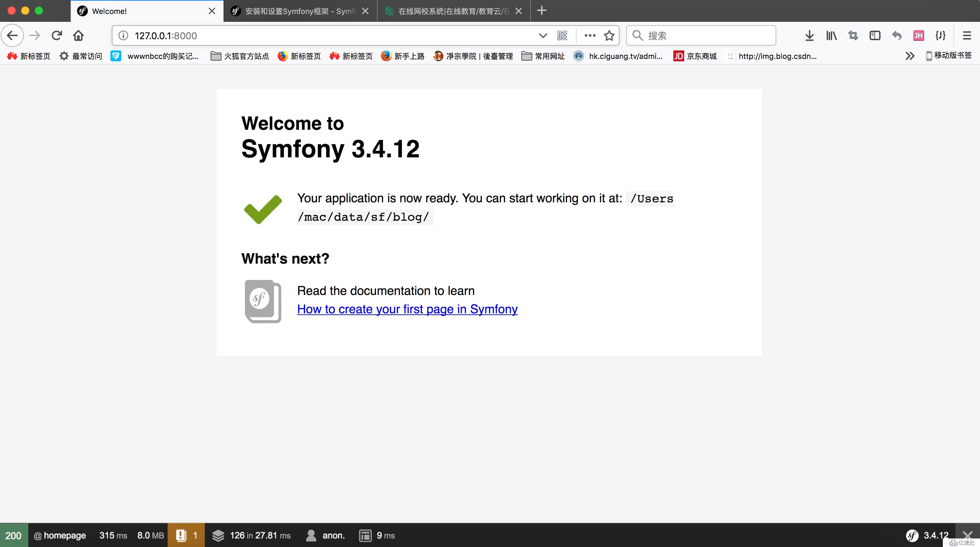Close the 安装和设置Symfony框架 tab
The image size is (980, 547).
(365, 11)
